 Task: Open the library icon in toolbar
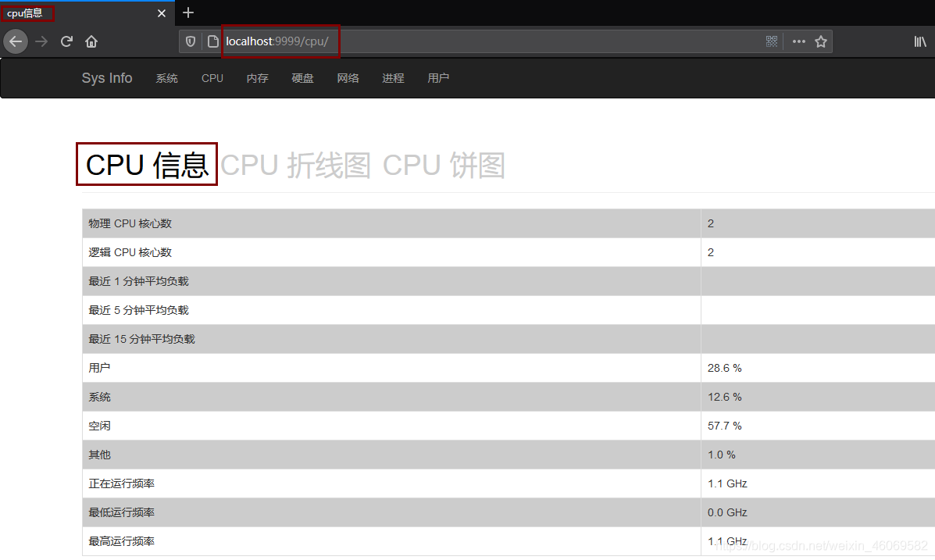[920, 41]
